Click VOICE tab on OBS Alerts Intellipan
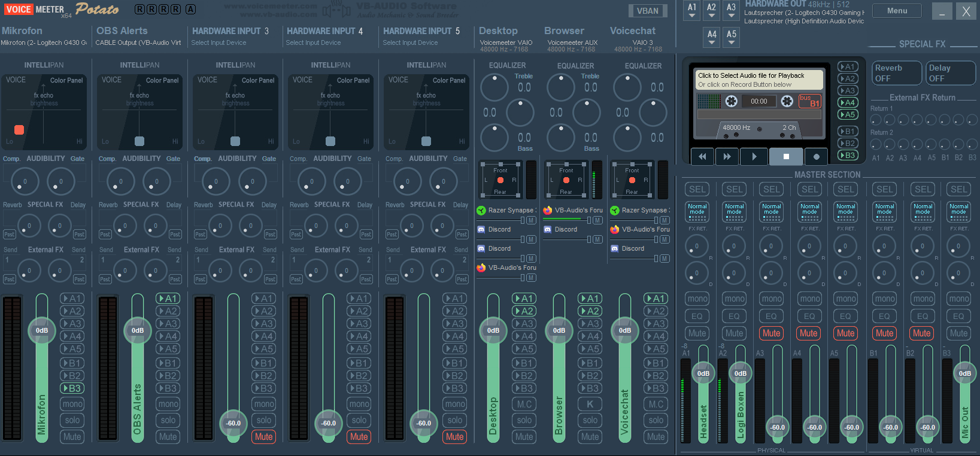Viewport: 980px width, 456px height. 111,80
